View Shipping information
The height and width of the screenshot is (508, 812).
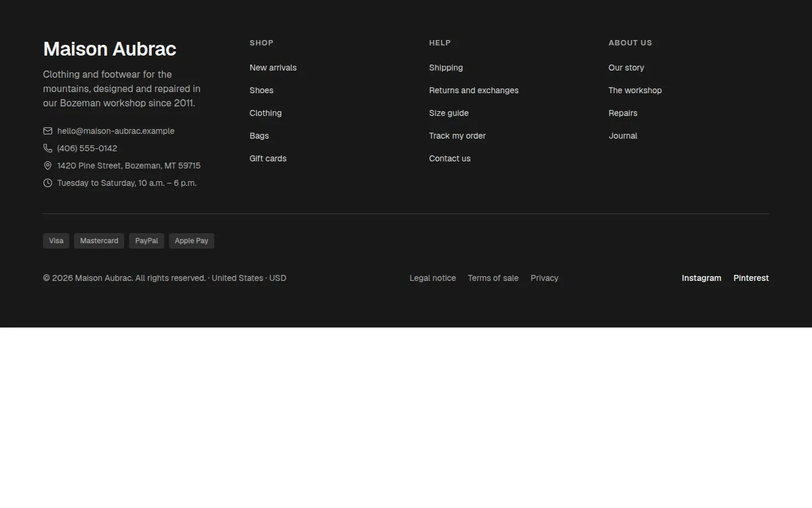(x=446, y=68)
